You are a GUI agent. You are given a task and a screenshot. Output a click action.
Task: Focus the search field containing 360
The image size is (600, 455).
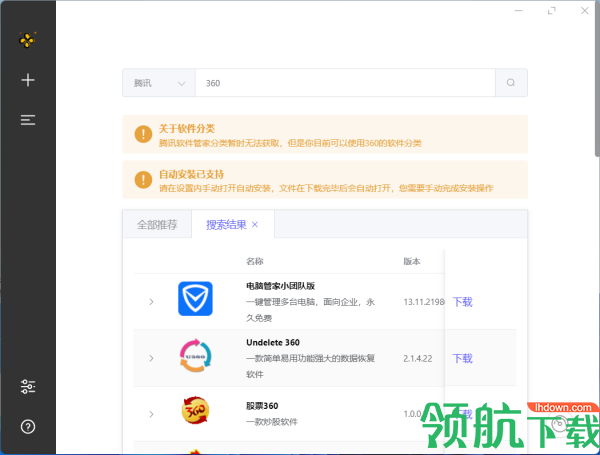coord(345,83)
